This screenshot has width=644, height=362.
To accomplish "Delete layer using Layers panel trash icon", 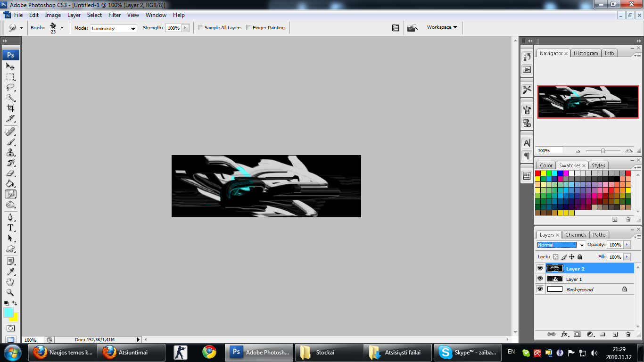I will (627, 334).
